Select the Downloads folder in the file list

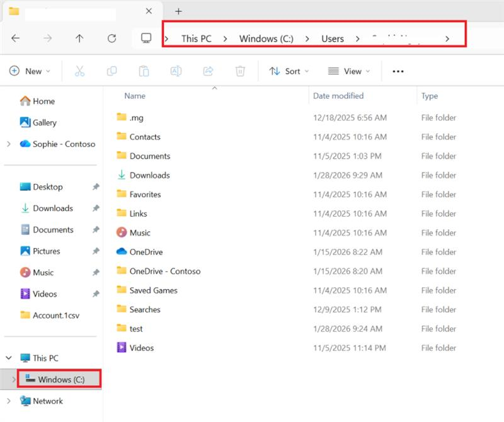(143, 175)
